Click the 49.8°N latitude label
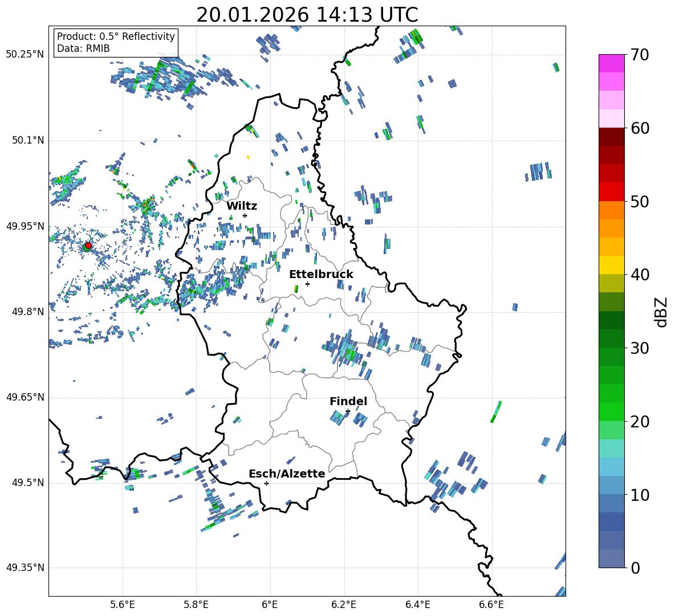The width and height of the screenshot is (675, 616). tap(28, 312)
